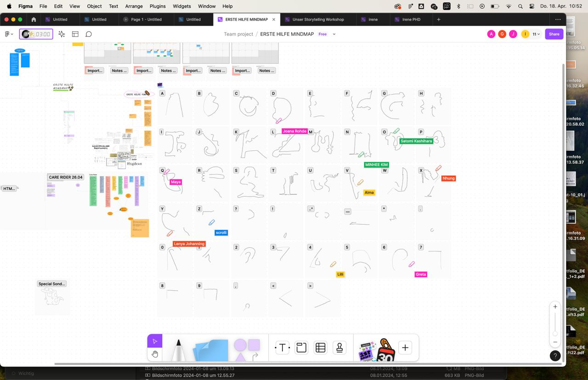588x380 pixels.
Task: Open the Apple menu
Action: click(9, 6)
